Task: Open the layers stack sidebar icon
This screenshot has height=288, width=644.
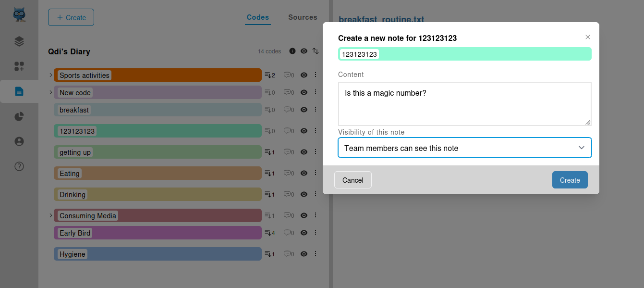Action: pos(19,41)
